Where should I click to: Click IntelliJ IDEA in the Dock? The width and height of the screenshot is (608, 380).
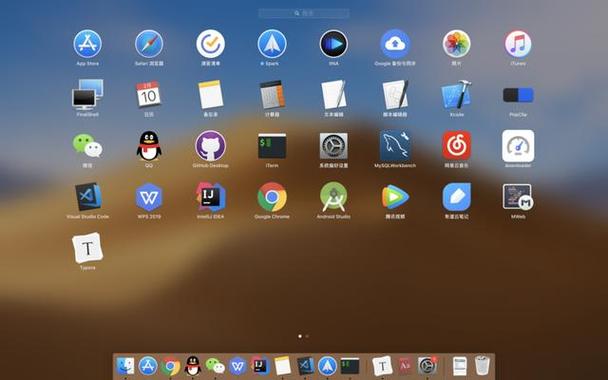(x=260, y=366)
